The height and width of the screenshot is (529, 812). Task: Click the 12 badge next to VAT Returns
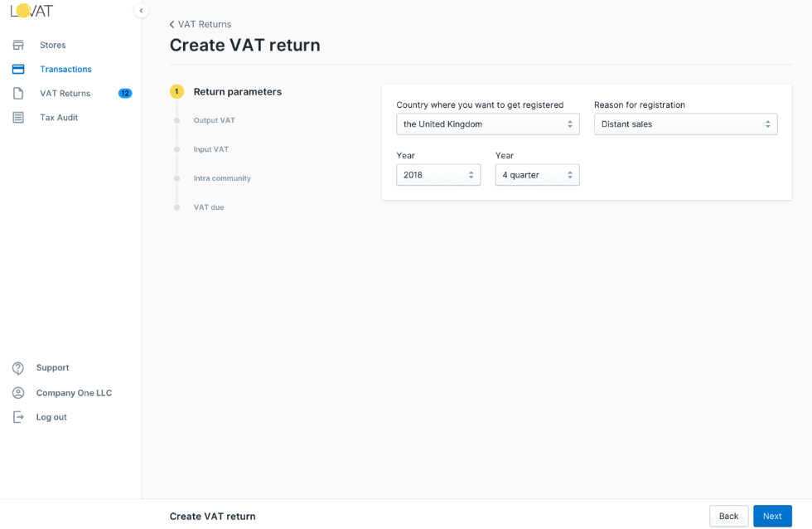tap(125, 93)
